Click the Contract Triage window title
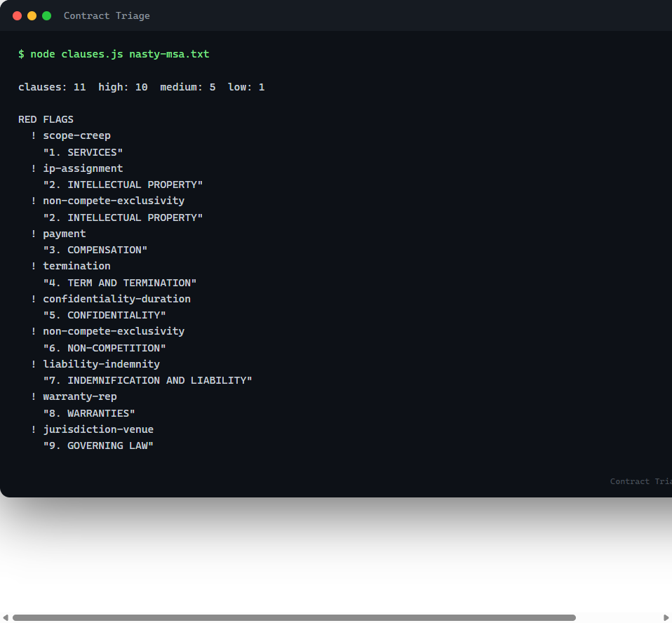The height and width of the screenshot is (623, 672). click(107, 16)
